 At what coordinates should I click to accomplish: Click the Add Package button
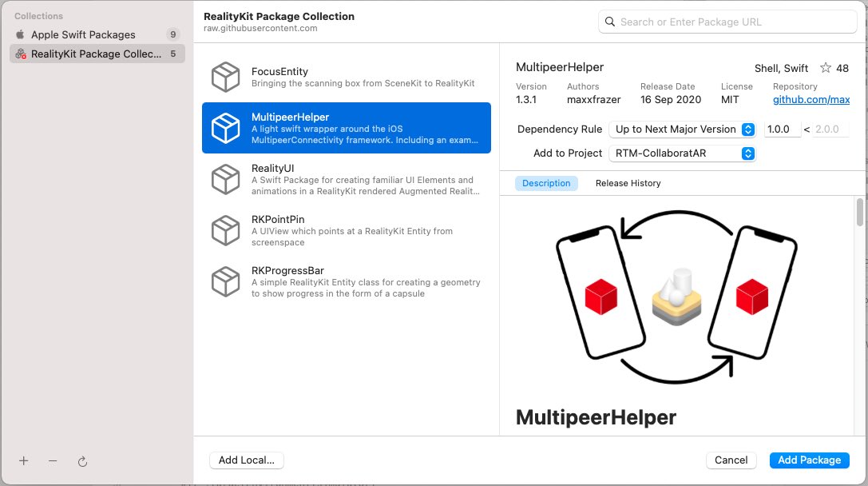(x=810, y=460)
